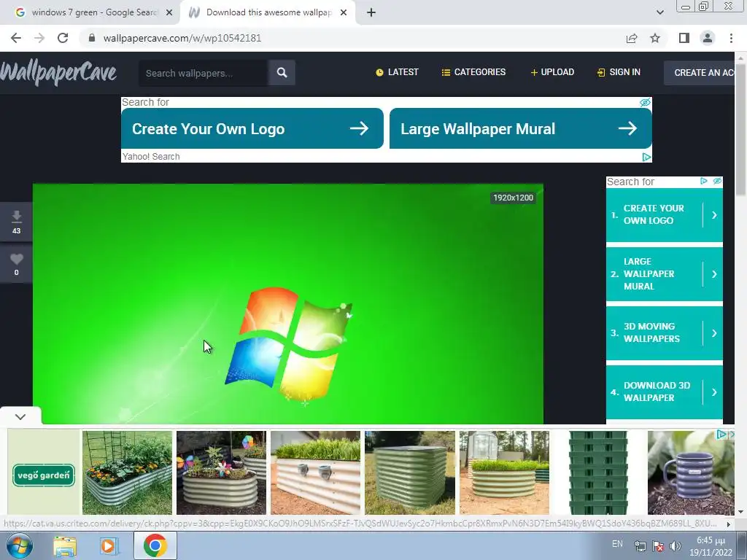
Task: Hide top ad via eye icon
Action: pos(645,102)
